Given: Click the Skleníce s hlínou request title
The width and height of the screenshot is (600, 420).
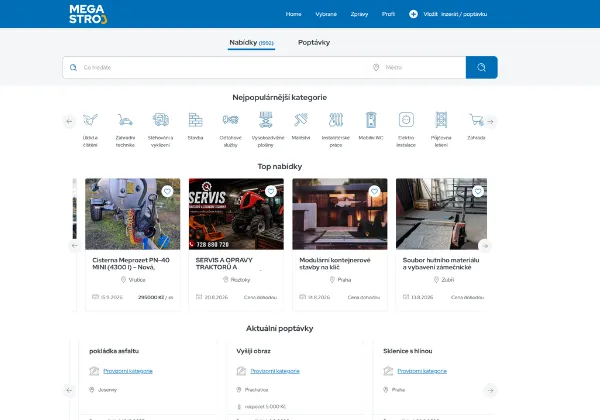Looking at the screenshot, I should [408, 351].
